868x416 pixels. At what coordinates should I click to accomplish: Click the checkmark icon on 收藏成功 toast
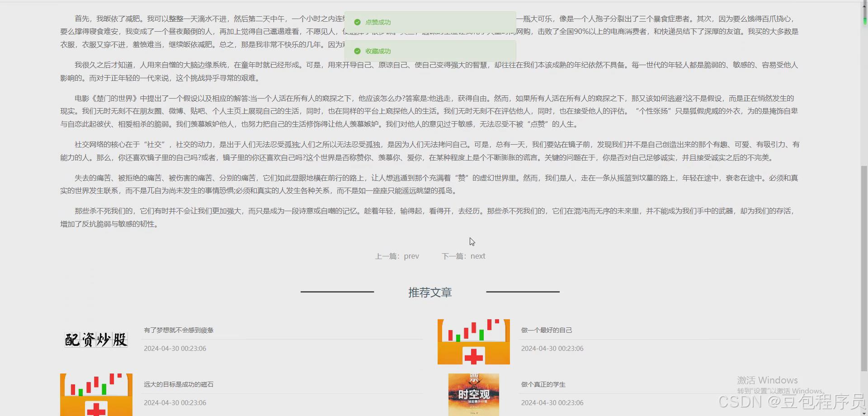point(357,51)
